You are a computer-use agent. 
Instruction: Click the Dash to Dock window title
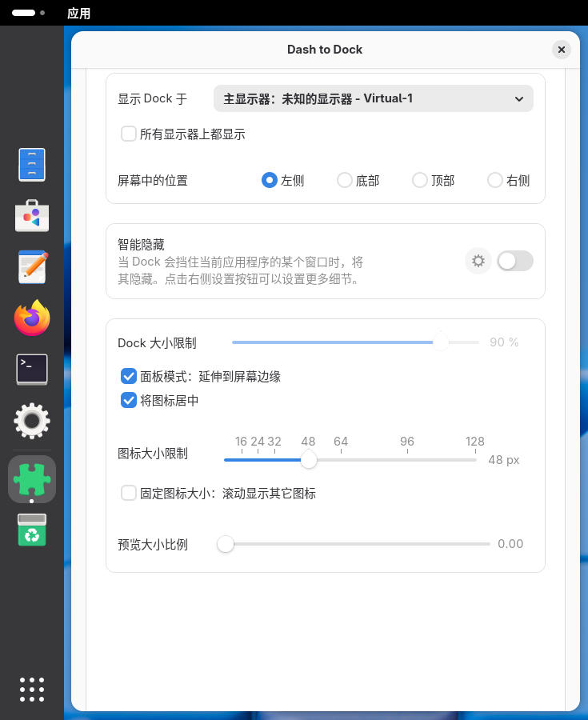[325, 50]
